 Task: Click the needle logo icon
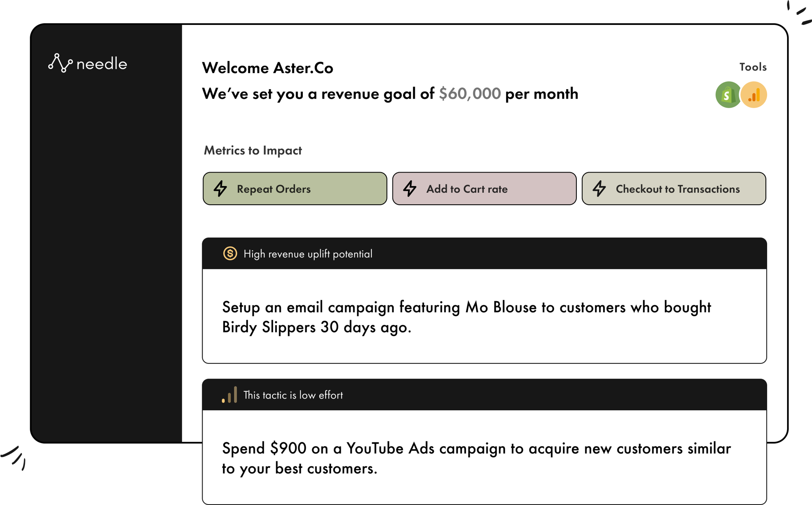(60, 63)
